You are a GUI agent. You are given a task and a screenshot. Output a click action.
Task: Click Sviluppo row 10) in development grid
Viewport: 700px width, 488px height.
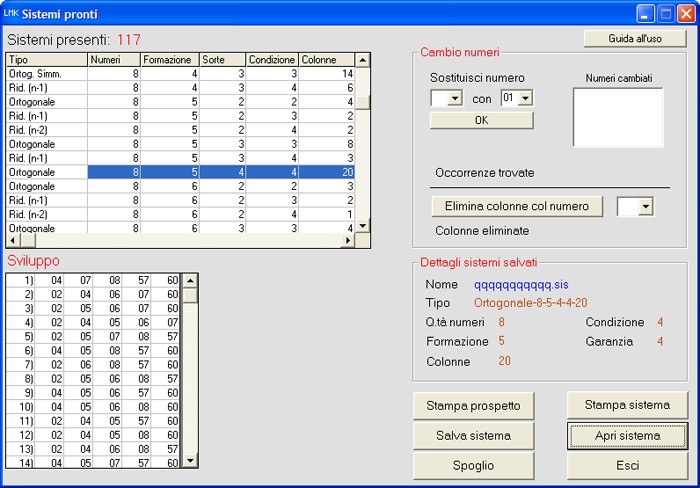[93, 407]
